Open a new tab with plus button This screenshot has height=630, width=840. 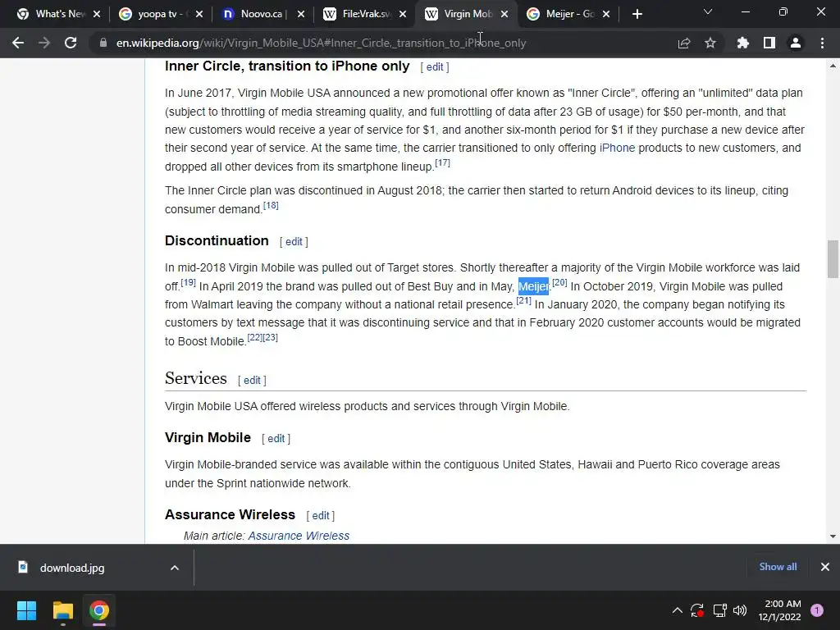[637, 15]
